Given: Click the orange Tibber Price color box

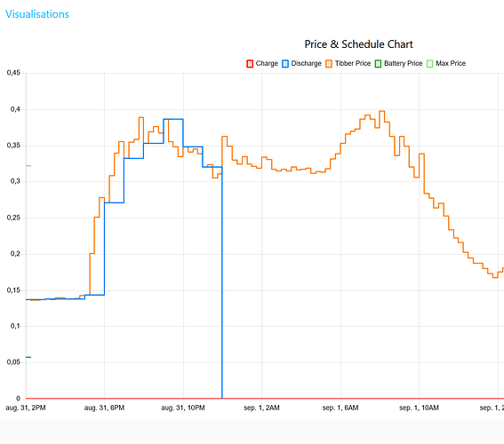Looking at the screenshot, I should [x=329, y=64].
